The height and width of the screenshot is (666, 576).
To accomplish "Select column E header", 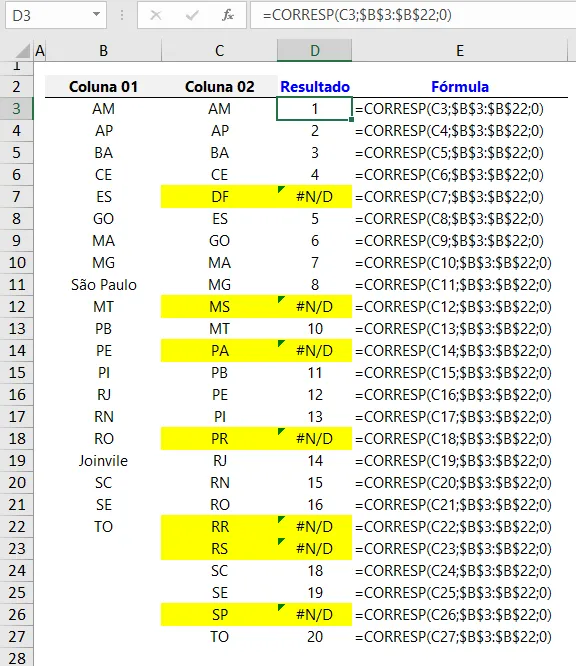I will tap(460, 51).
